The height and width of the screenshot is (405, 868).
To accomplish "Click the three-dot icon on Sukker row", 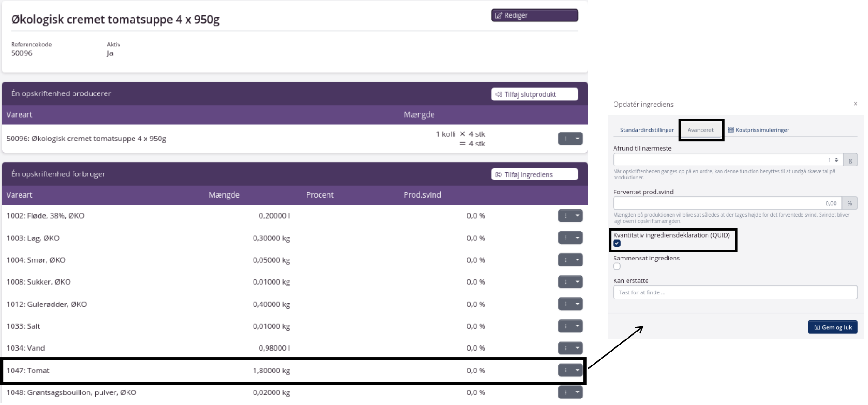I will tap(566, 282).
